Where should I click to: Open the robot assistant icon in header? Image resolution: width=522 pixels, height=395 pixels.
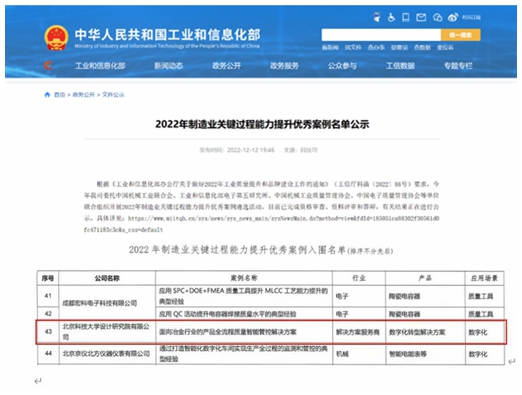pos(376,17)
